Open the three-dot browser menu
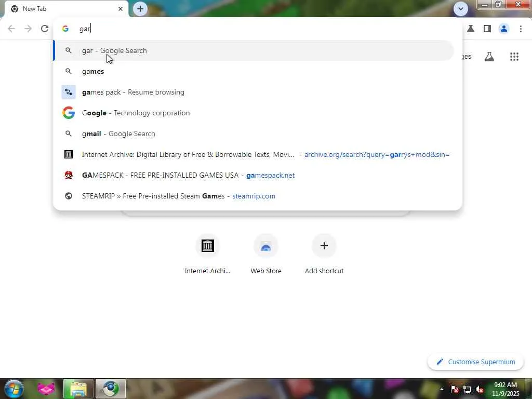532x399 pixels. coord(521,29)
